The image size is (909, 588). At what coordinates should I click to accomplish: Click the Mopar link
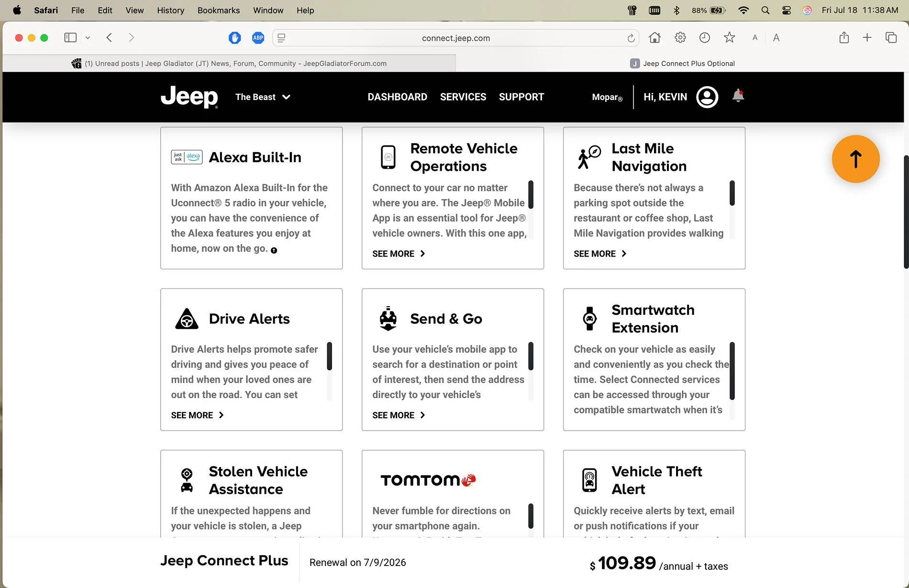pyautogui.click(x=607, y=97)
